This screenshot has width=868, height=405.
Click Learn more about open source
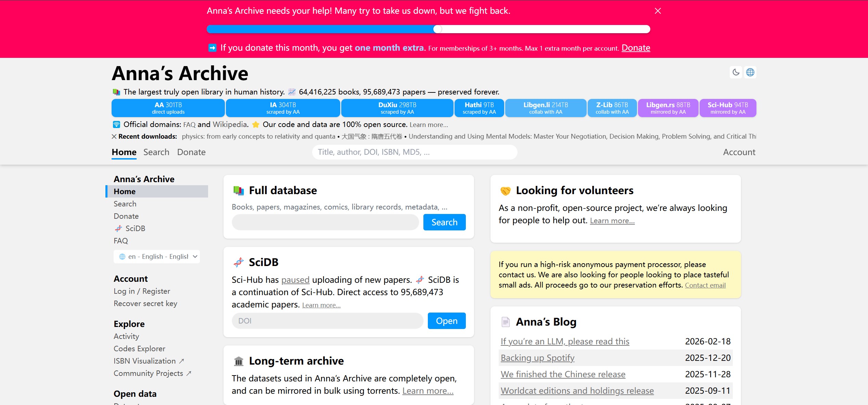click(x=429, y=125)
